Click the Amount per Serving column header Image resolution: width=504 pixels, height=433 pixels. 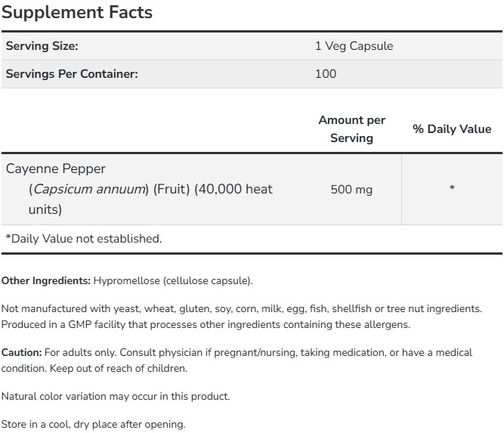coord(351,129)
